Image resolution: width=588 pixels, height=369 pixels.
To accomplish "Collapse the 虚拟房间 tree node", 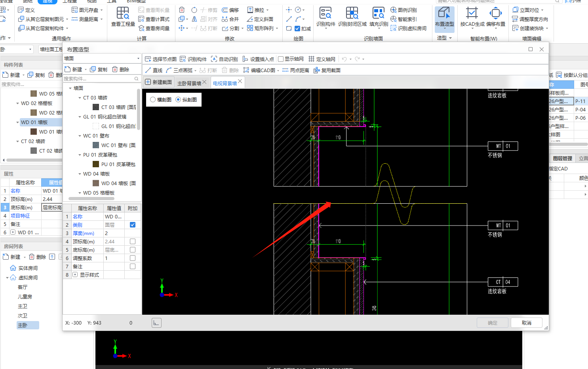I will point(7,277).
